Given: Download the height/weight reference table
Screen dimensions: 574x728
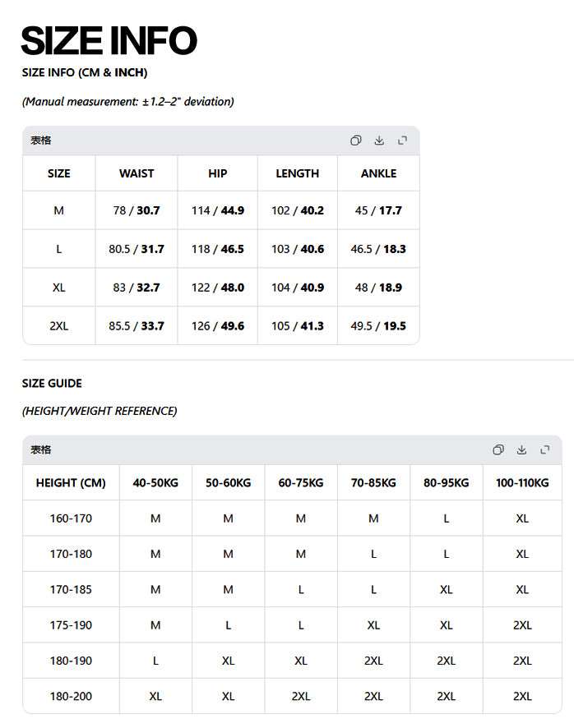Looking at the screenshot, I should pyautogui.click(x=521, y=449).
